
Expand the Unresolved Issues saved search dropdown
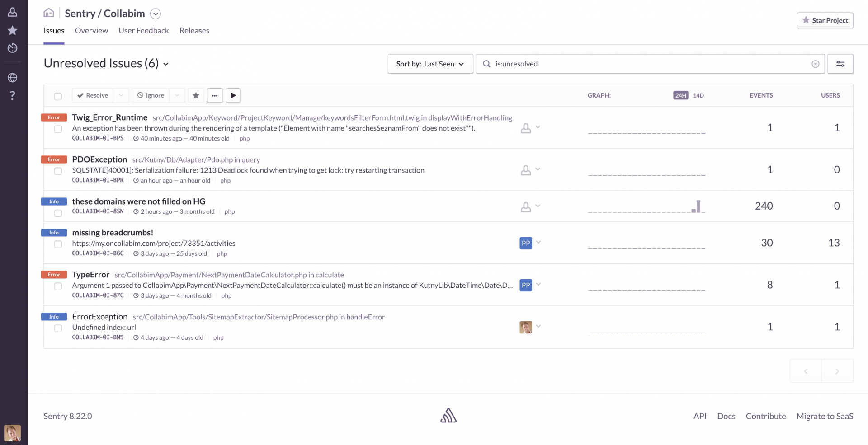pos(166,64)
